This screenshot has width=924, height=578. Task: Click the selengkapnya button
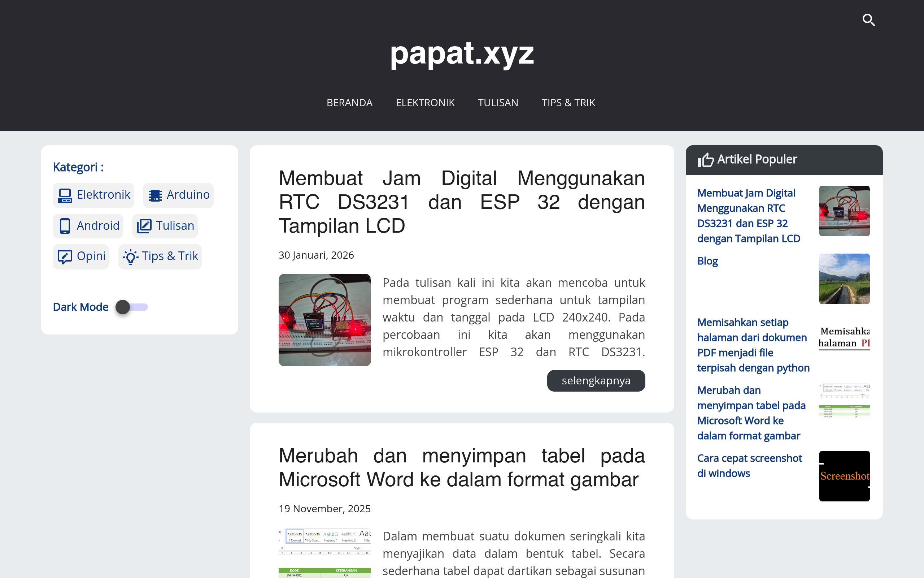click(x=596, y=380)
